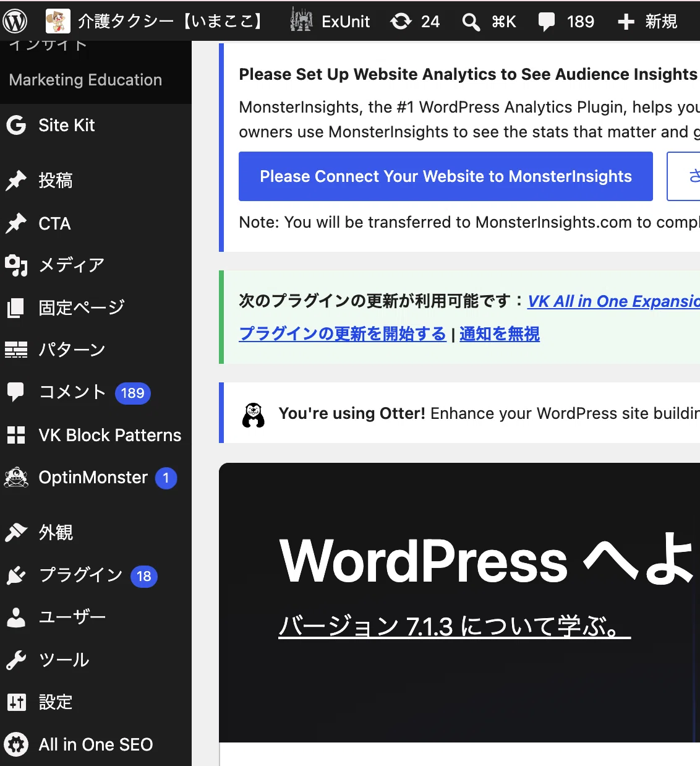Click the 介護タクシー【いまここ】 site name
The image size is (700, 766).
(x=172, y=22)
